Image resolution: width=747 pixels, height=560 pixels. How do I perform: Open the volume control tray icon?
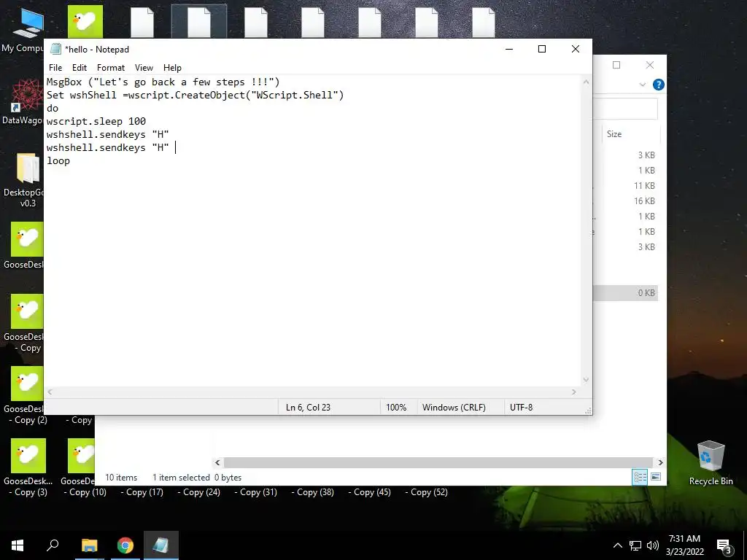[x=653, y=545]
